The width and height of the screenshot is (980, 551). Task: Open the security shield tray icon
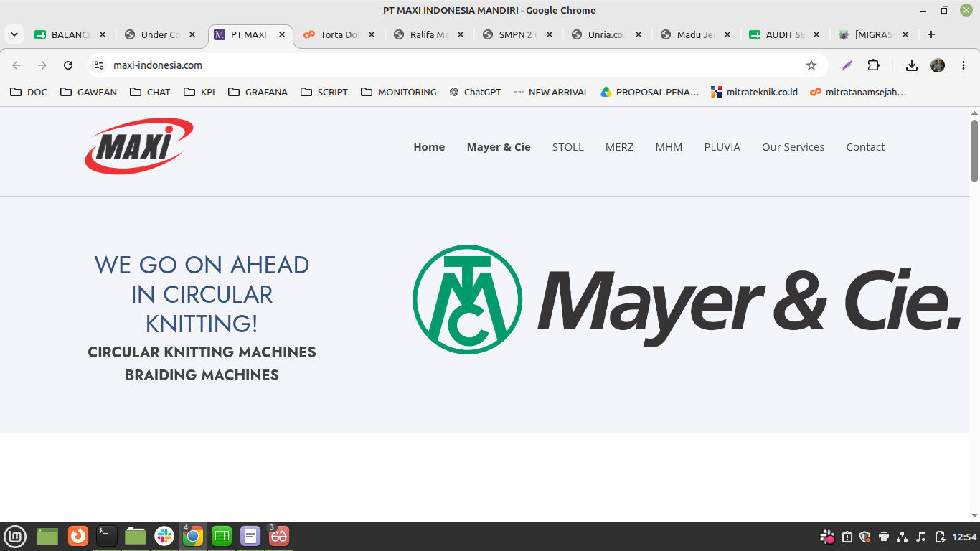click(864, 537)
